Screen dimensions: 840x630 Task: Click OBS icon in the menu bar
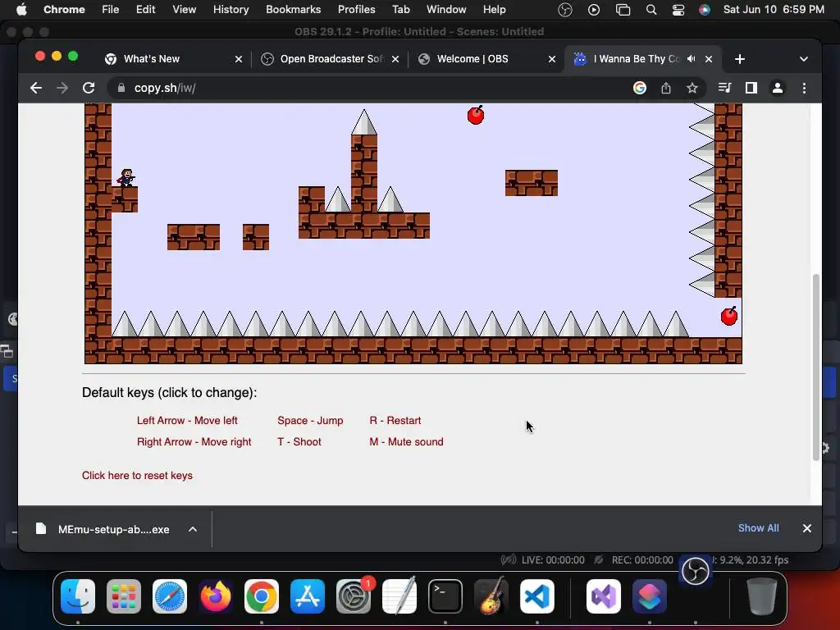(x=565, y=10)
